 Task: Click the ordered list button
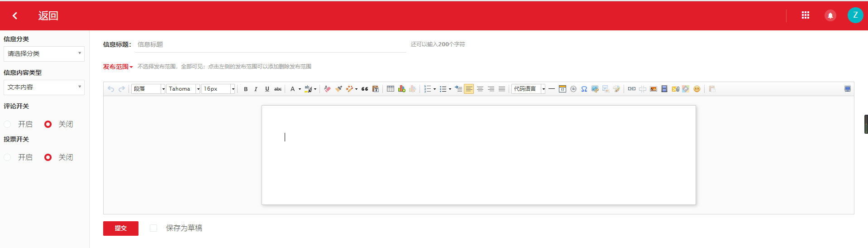coord(428,89)
